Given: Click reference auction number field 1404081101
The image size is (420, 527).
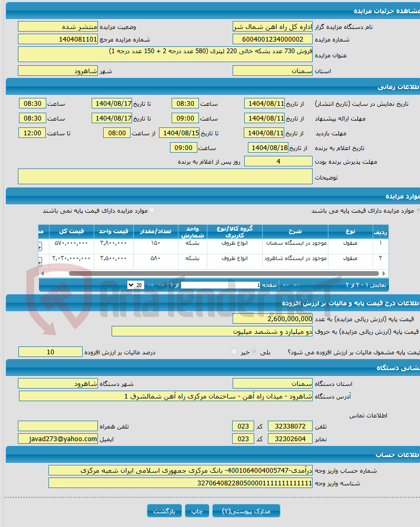Looking at the screenshot, I should [x=58, y=39].
